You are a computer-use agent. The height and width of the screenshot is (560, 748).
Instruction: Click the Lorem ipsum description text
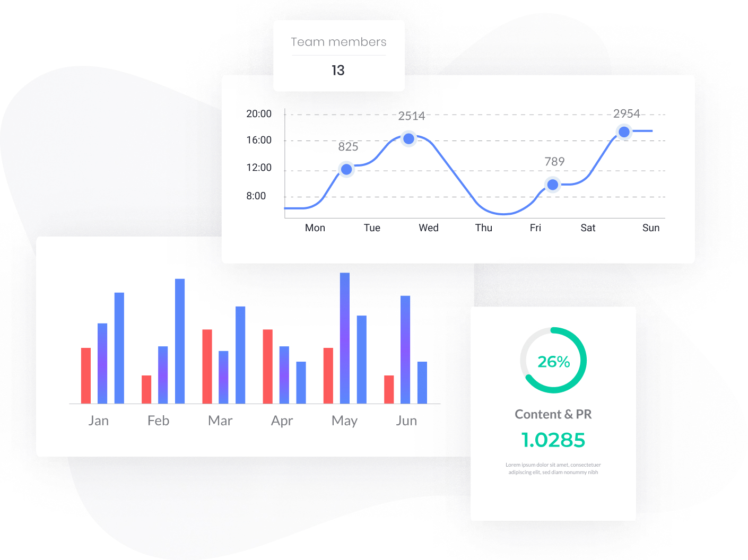(553, 468)
